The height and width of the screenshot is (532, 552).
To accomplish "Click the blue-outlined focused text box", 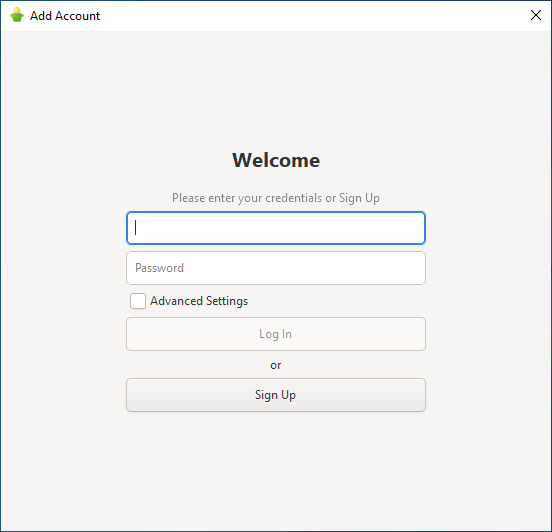I will [x=276, y=228].
